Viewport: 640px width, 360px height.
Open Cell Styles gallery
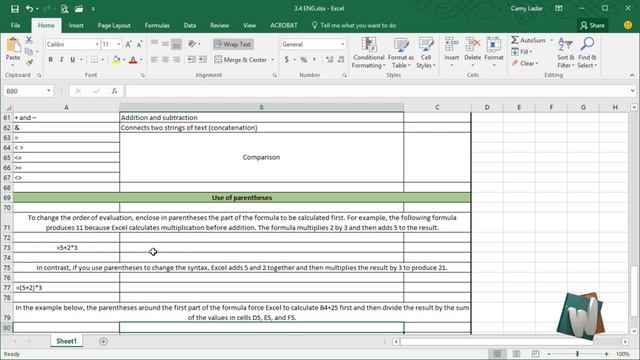tap(426, 53)
